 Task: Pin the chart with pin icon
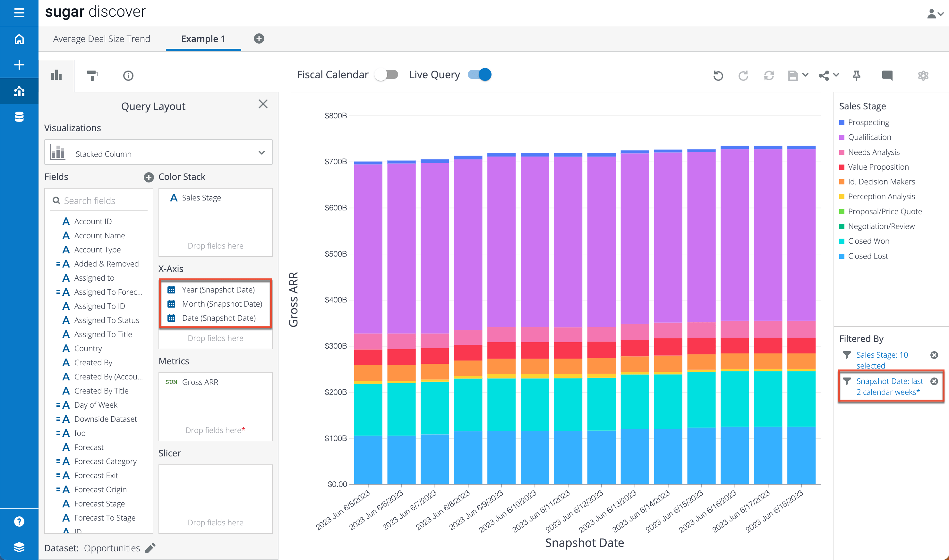click(857, 76)
